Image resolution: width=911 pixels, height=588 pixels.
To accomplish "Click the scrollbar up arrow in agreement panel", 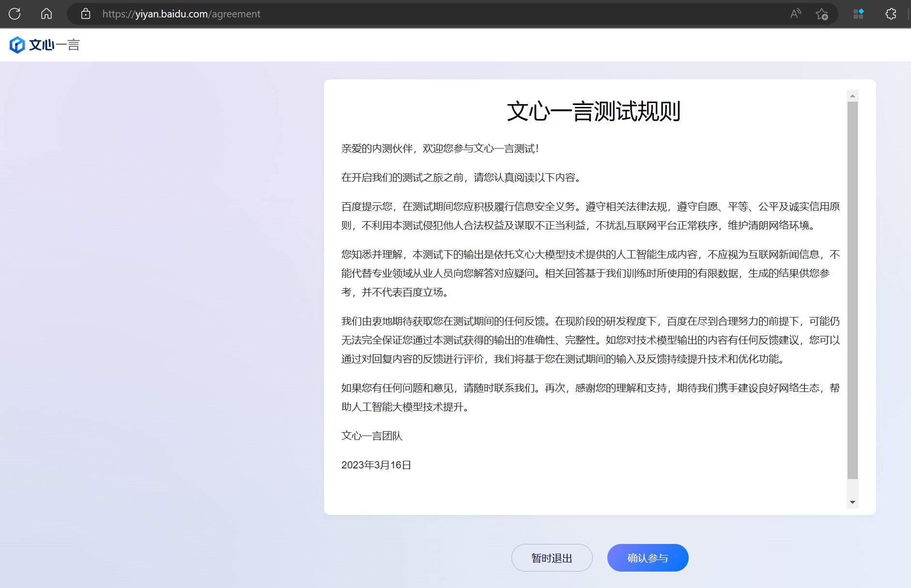I will [x=852, y=96].
